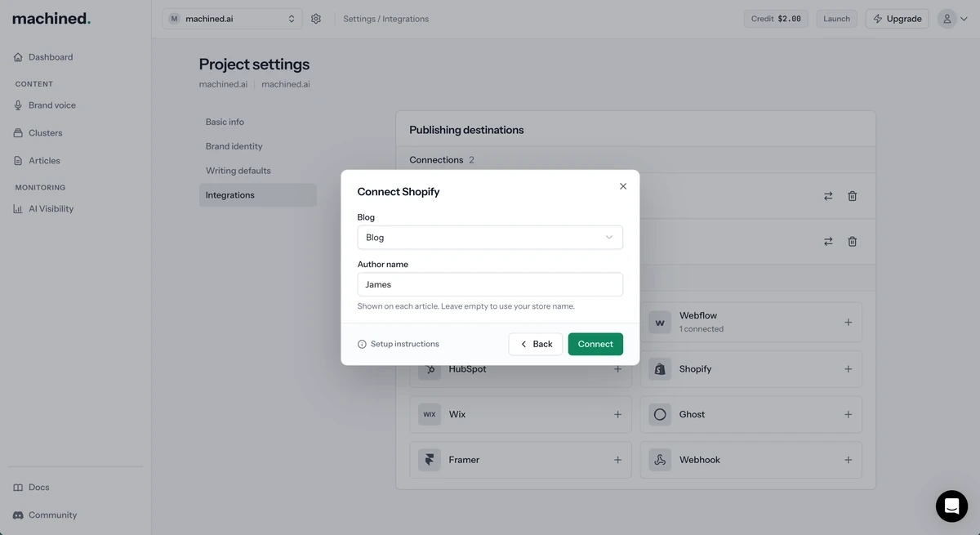Click the Webhook logo icon
980x535 pixels.
(660, 461)
